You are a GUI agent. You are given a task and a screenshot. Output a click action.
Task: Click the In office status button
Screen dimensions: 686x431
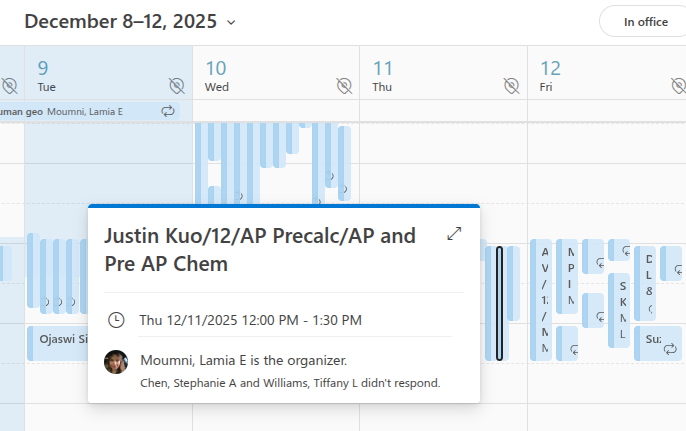tap(646, 22)
